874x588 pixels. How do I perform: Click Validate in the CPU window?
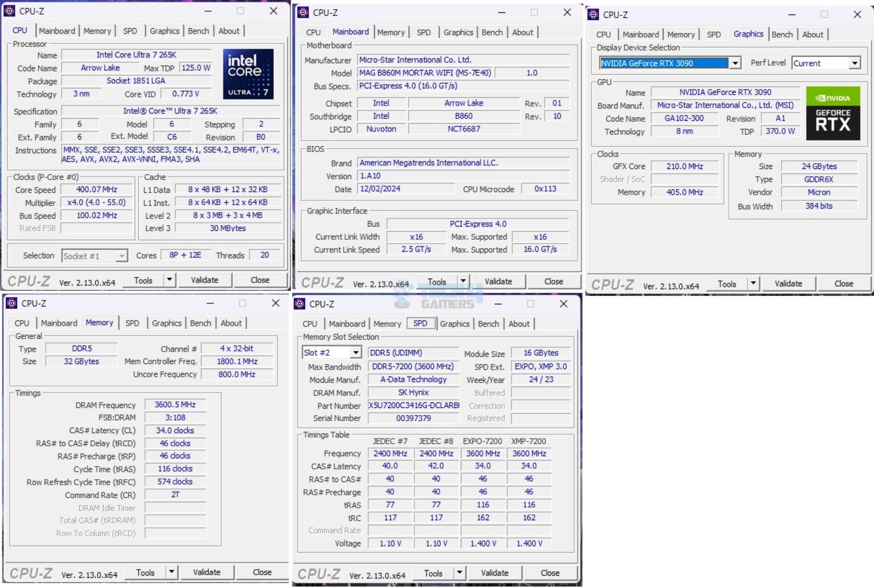205,280
